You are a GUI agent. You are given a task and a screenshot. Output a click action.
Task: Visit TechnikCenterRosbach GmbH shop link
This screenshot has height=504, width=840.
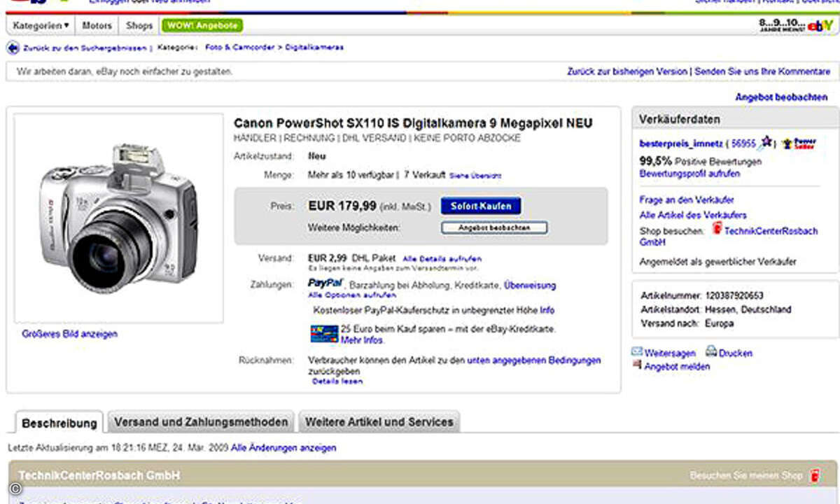point(771,231)
